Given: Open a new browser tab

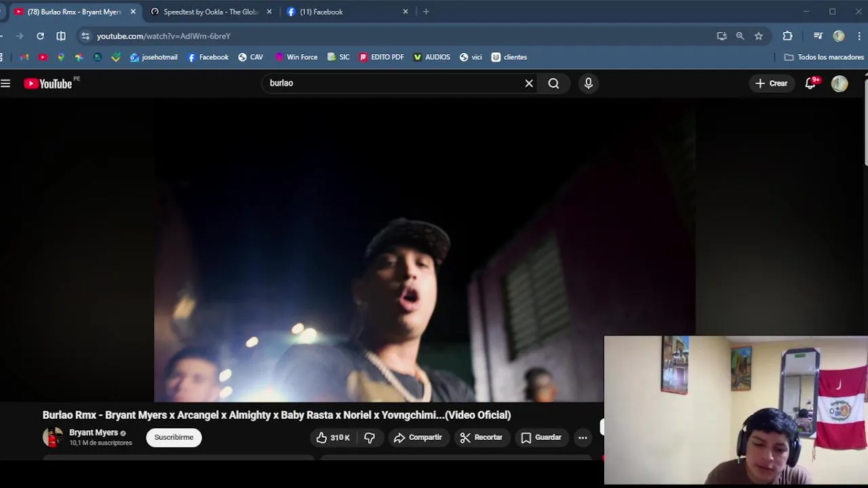Looking at the screenshot, I should tap(426, 12).
